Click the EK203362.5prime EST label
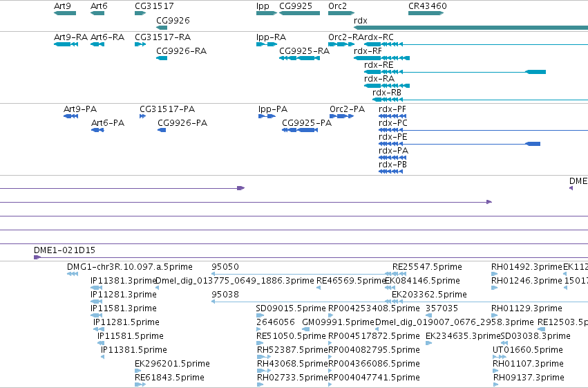The width and height of the screenshot is (588, 388). [x=429, y=295]
